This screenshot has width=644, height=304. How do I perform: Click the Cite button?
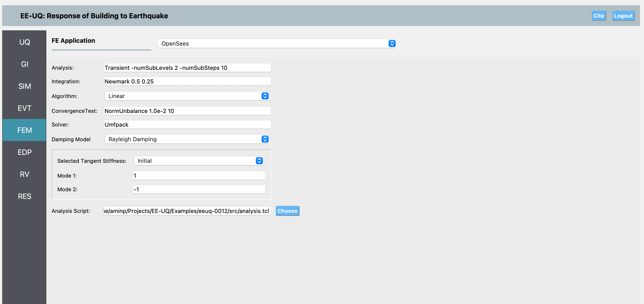[x=599, y=16]
